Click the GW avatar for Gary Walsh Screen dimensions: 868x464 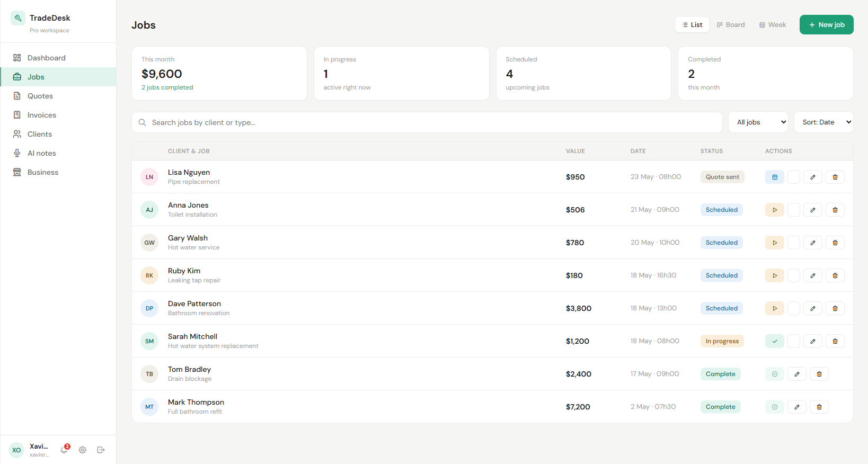pyautogui.click(x=149, y=243)
